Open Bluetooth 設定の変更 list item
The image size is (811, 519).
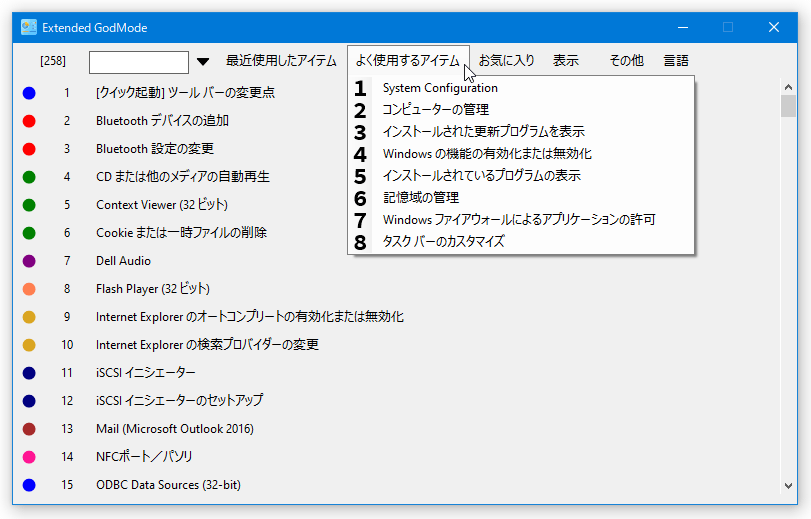[x=155, y=149]
